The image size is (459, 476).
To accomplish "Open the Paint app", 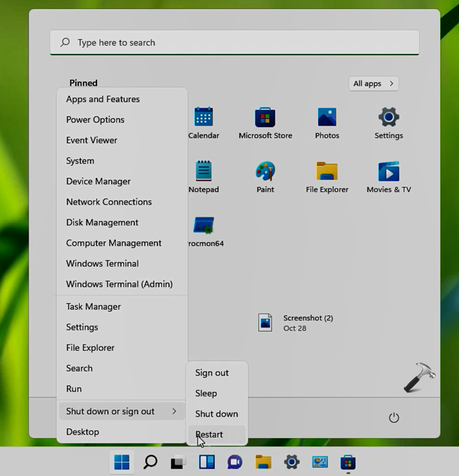I will tap(265, 172).
